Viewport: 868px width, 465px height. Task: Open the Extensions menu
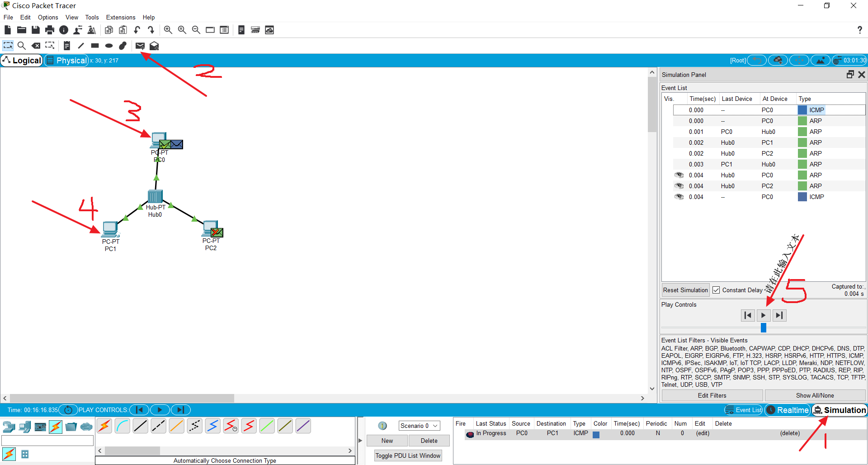(x=120, y=17)
